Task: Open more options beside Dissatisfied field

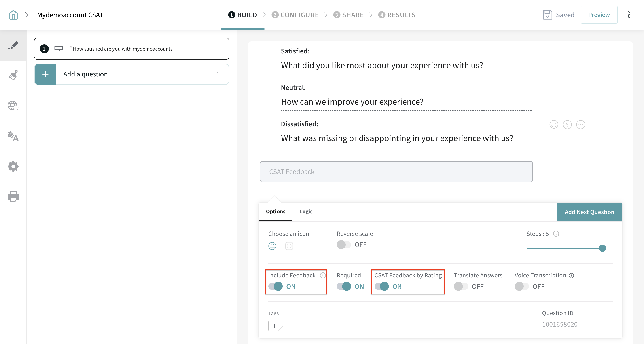Action: 580,125
